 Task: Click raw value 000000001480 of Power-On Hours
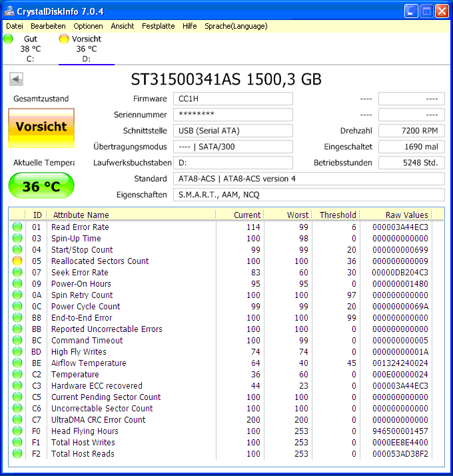pos(400,284)
